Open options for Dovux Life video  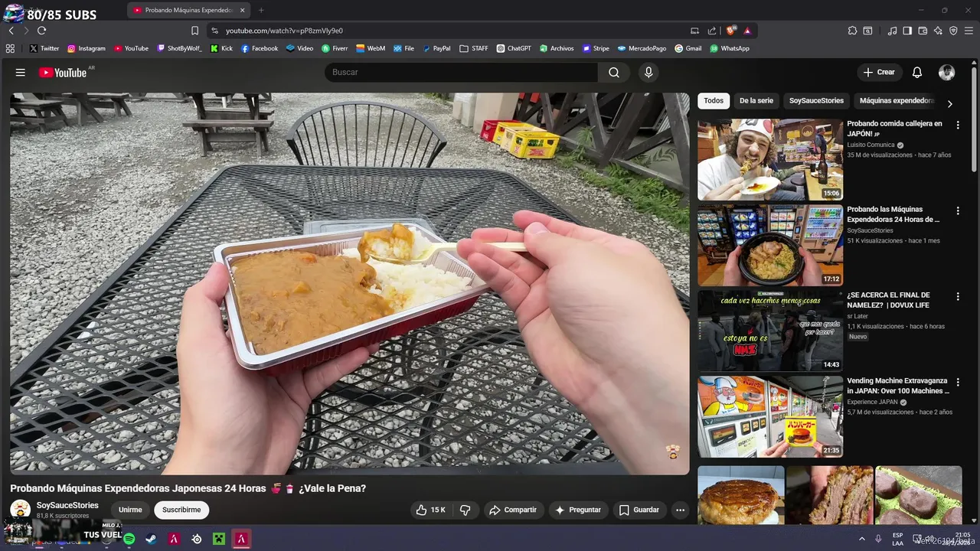[x=957, y=296]
